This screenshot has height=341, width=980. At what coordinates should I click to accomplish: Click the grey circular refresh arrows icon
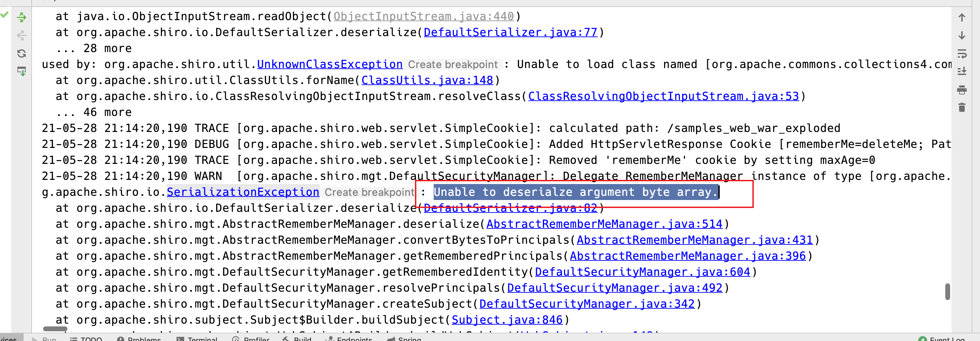point(22,53)
